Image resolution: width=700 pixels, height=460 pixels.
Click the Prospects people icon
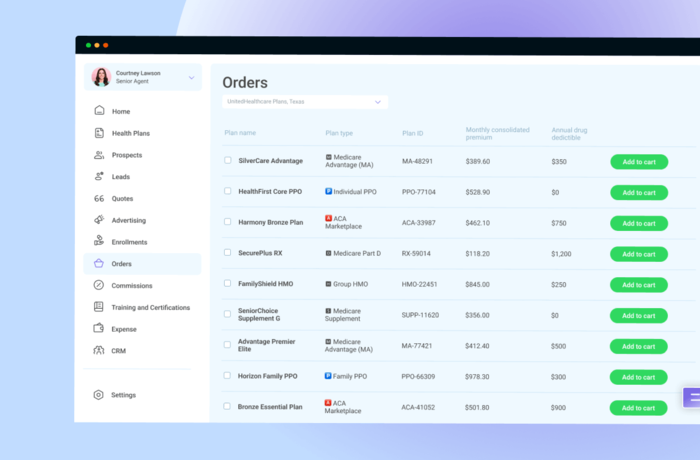point(99,155)
